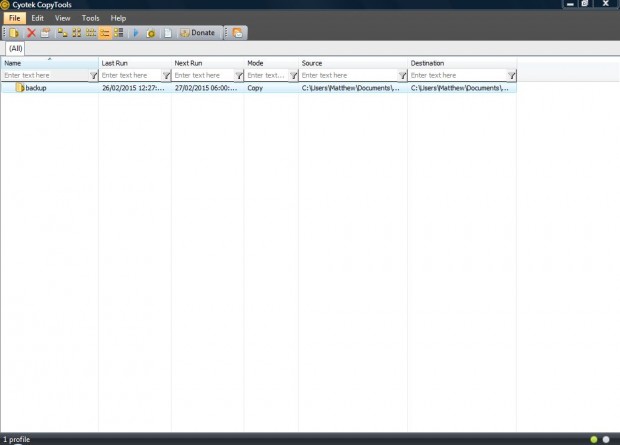Viewport: 620px width, 445px height.
Task: Click the blank page log icon
Action: 168,33
